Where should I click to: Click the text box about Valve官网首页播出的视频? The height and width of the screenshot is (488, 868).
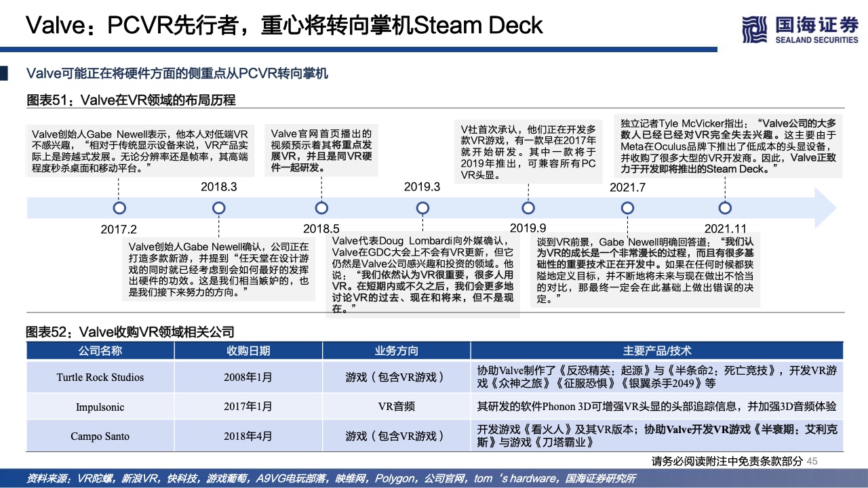coord(321,150)
